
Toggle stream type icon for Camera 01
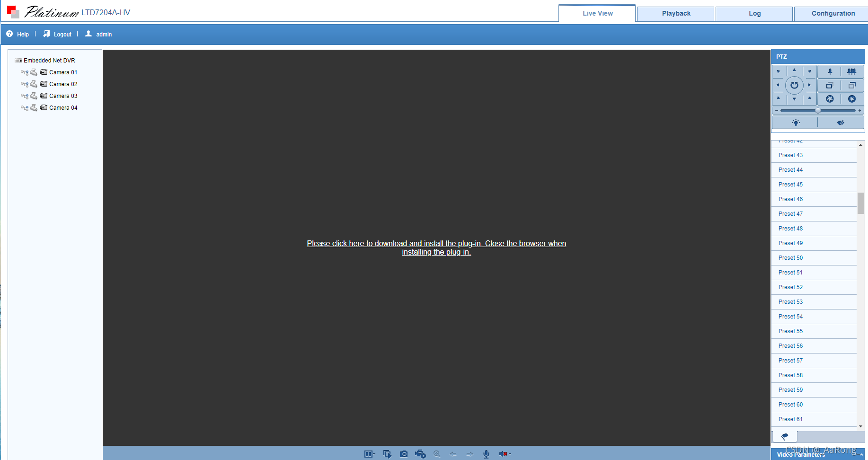pos(25,72)
